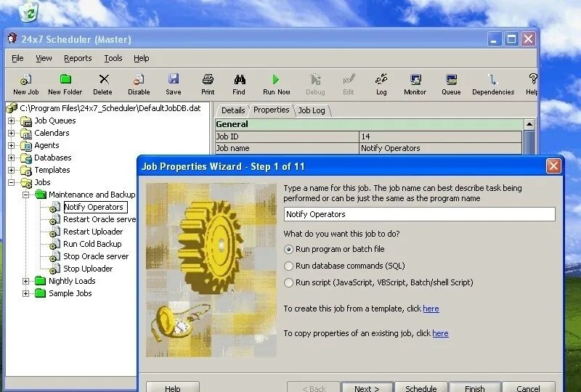Screen dimensions: 581x392
Task: Select Run program or batch file option
Action: pyautogui.click(x=288, y=249)
